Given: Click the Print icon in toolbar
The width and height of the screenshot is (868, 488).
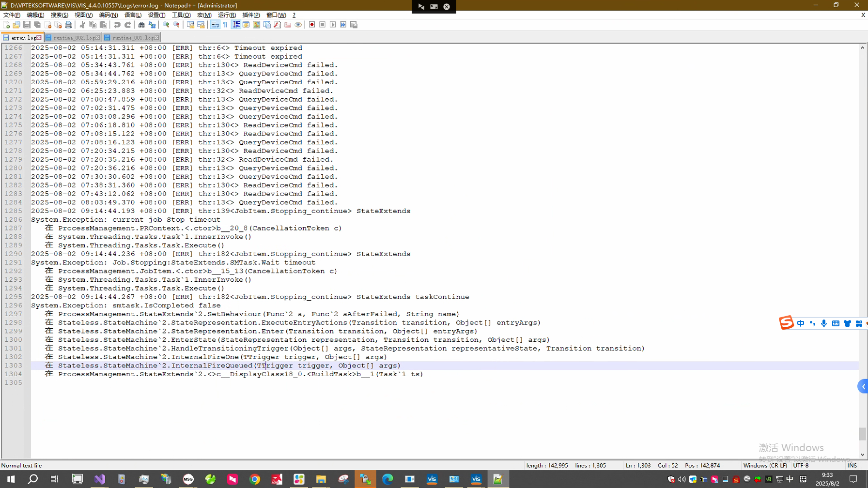Looking at the screenshot, I should click(69, 25).
